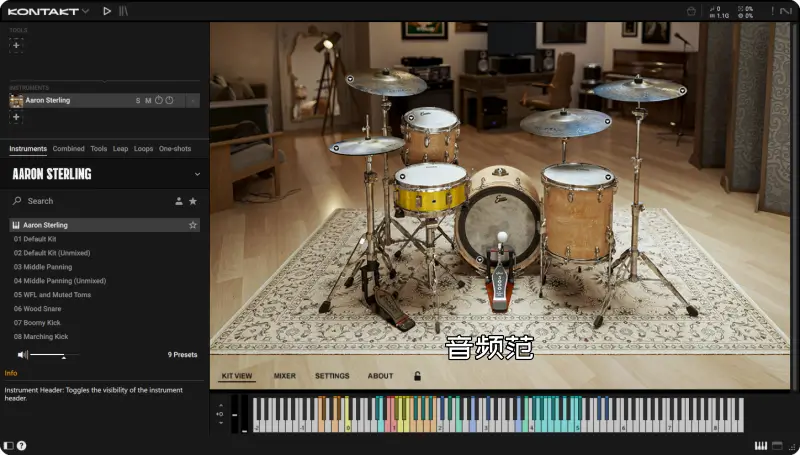Switch to the Loops browser tab
Screen dimensions: 800x455
(143, 149)
